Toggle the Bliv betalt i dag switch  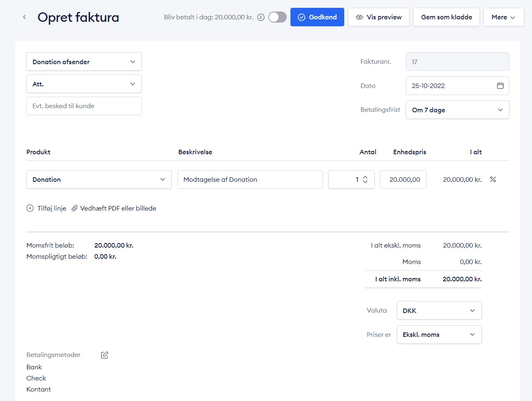[277, 17]
